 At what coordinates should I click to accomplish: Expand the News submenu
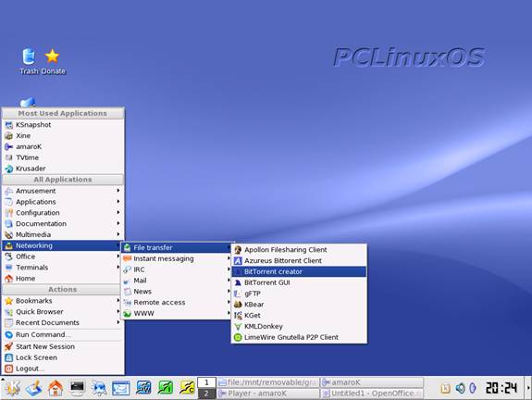tap(177, 292)
